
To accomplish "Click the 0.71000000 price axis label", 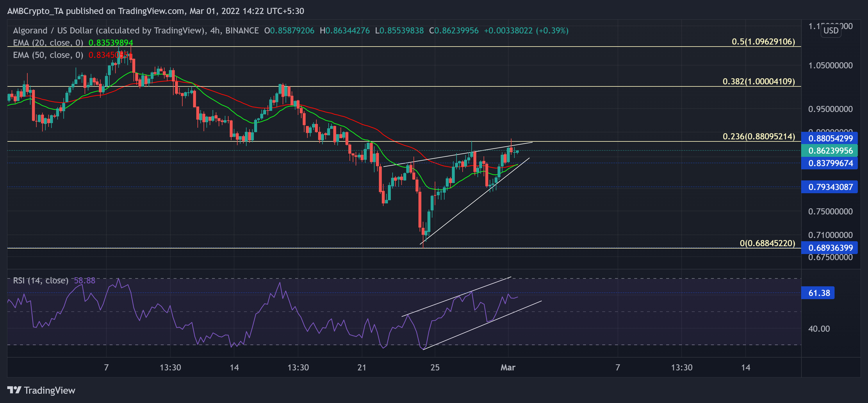I will (x=830, y=235).
